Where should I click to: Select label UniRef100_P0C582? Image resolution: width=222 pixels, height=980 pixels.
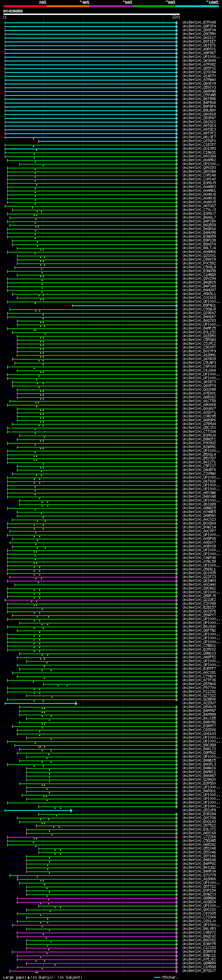point(199,263)
